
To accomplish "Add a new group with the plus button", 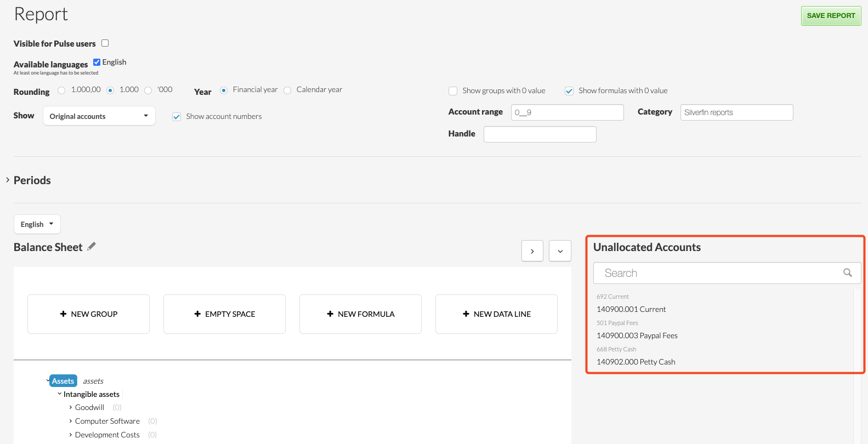I will (x=88, y=314).
